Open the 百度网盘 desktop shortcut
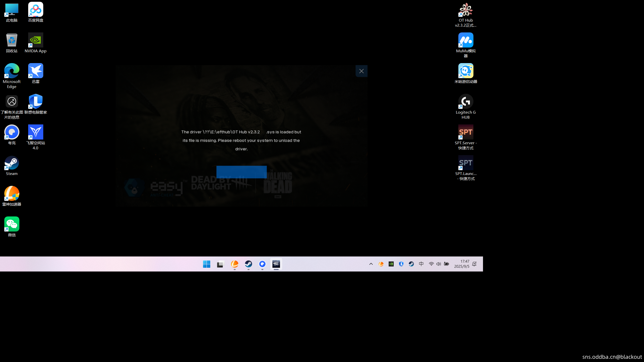The width and height of the screenshot is (644, 362). coord(36,13)
